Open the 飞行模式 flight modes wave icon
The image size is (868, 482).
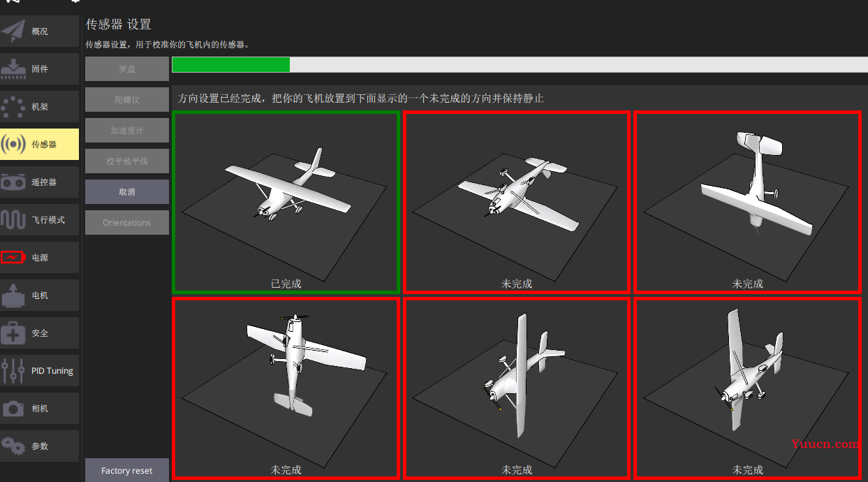tap(13, 220)
